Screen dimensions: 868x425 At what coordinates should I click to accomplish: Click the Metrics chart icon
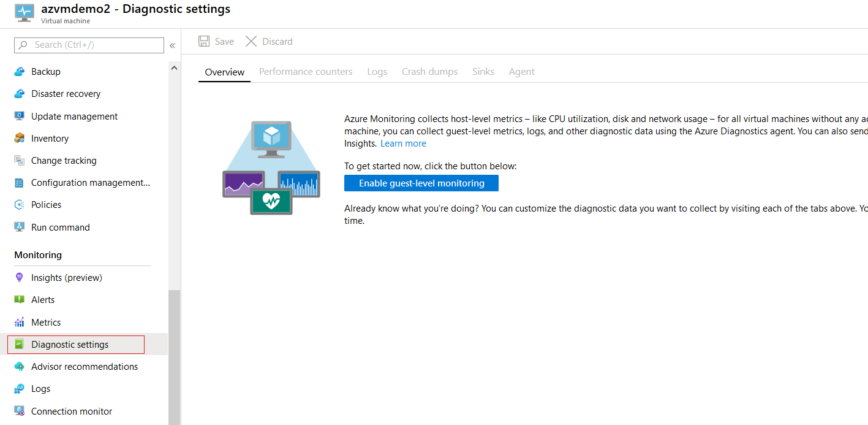[x=19, y=322]
